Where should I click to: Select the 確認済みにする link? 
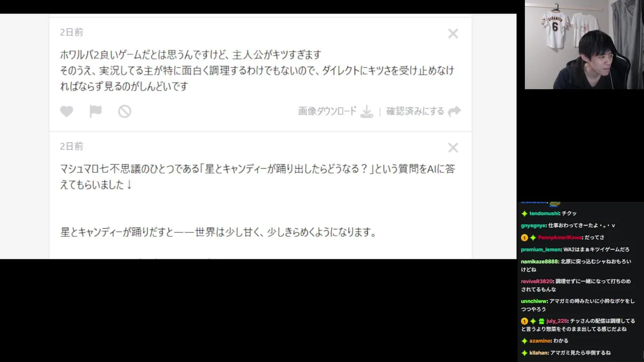pos(415,112)
